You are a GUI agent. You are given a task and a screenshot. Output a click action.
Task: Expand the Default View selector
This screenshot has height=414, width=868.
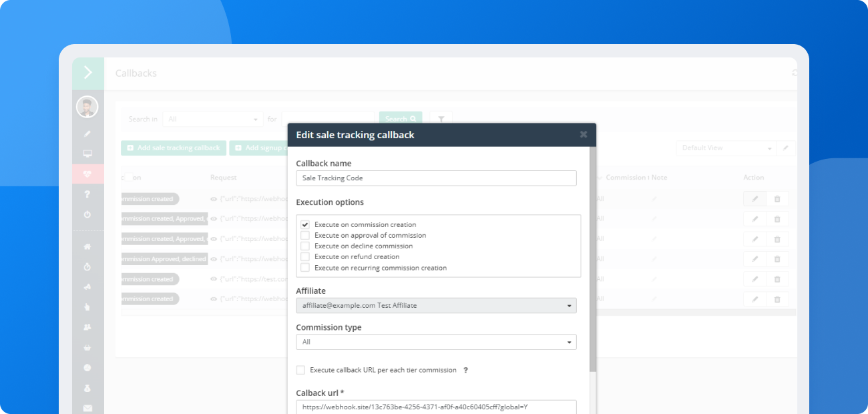[x=726, y=148]
